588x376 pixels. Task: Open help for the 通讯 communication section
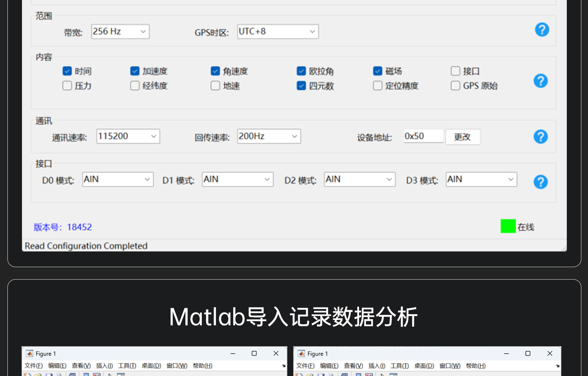(541, 137)
